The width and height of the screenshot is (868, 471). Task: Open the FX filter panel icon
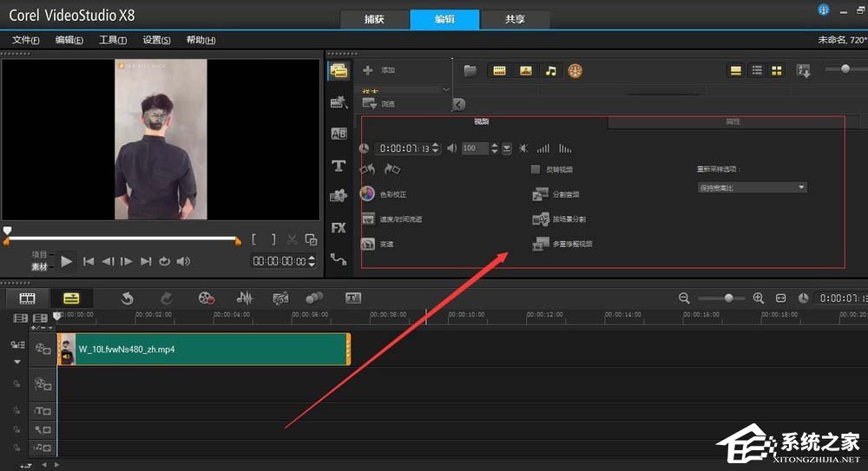pos(339,227)
